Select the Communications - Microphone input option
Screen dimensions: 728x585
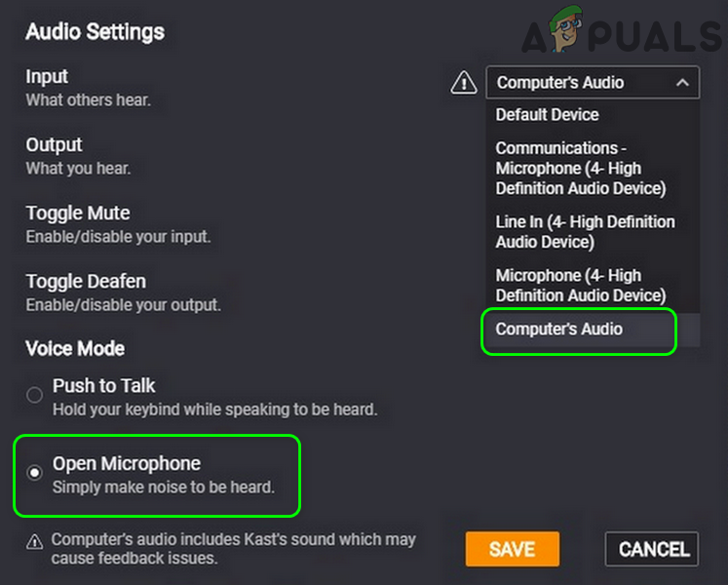point(581,168)
